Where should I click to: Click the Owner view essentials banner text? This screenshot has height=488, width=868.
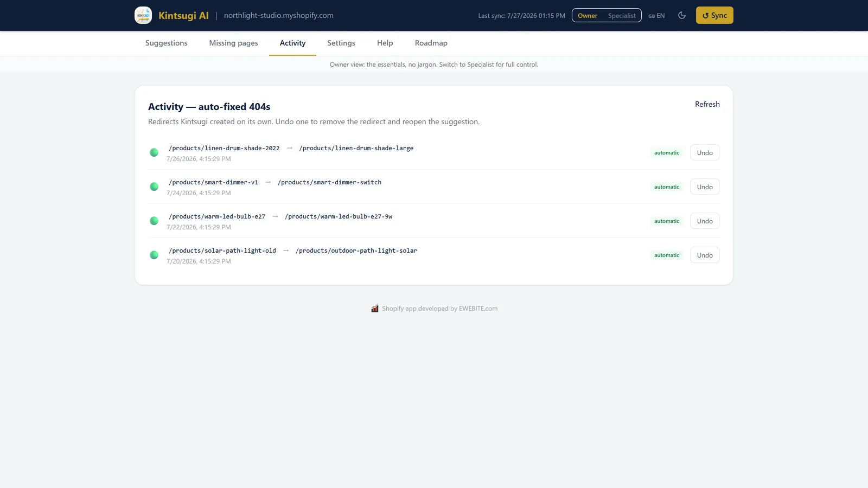(434, 65)
